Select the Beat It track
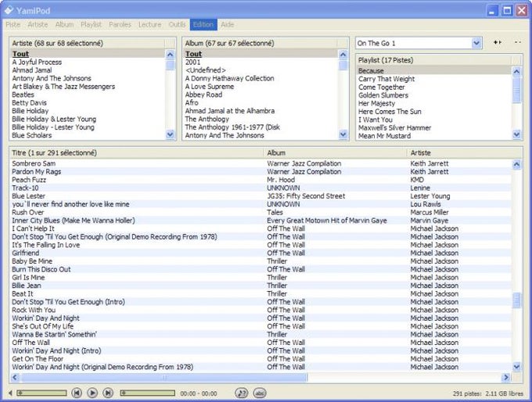The width and height of the screenshot is (532, 402). 261,294
